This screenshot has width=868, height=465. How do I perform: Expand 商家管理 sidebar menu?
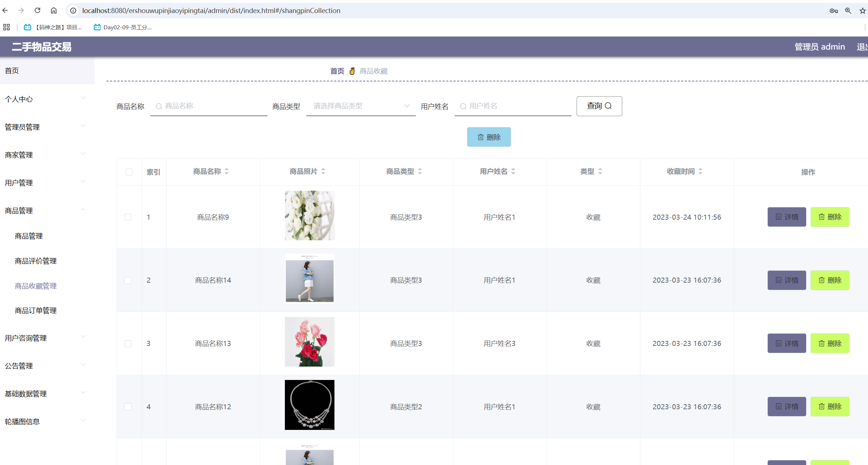tap(47, 155)
